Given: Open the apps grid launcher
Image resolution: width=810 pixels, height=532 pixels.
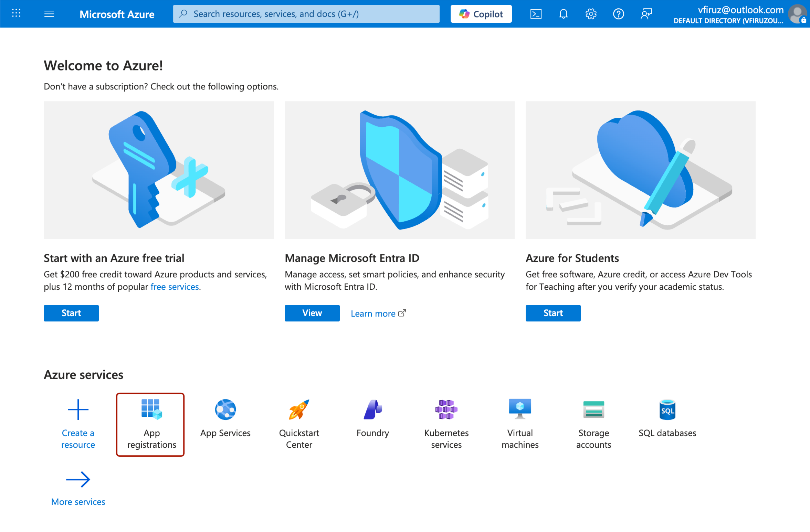Looking at the screenshot, I should click(x=16, y=14).
